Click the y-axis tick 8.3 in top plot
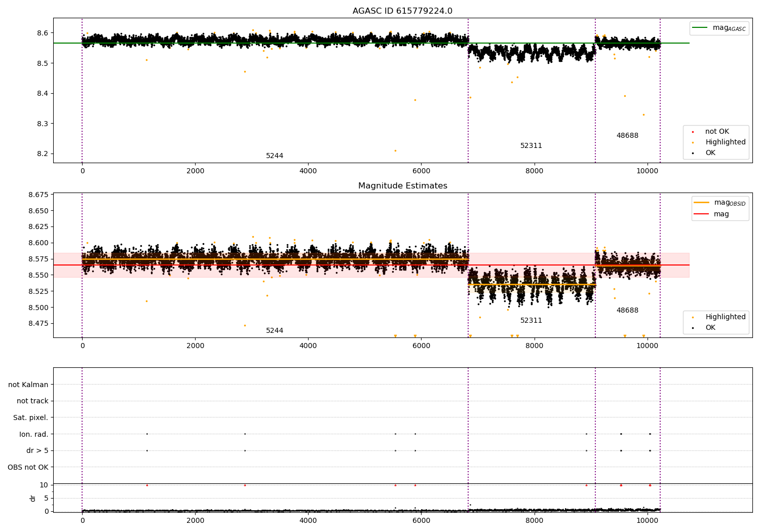760x532 pixels. pyautogui.click(x=42, y=124)
